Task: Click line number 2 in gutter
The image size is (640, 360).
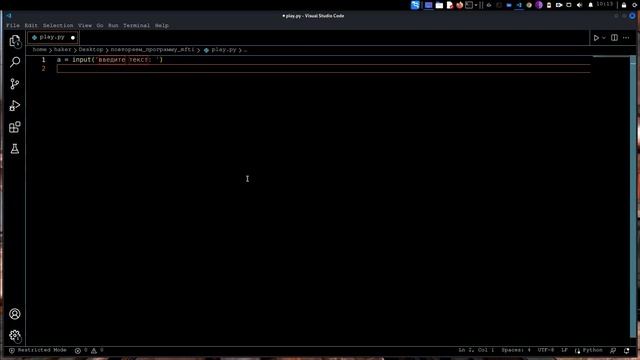Action: pyautogui.click(x=43, y=69)
